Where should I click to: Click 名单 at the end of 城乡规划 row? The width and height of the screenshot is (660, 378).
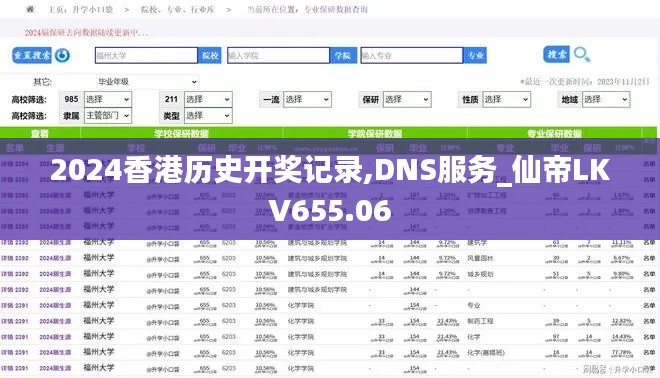click(x=649, y=274)
